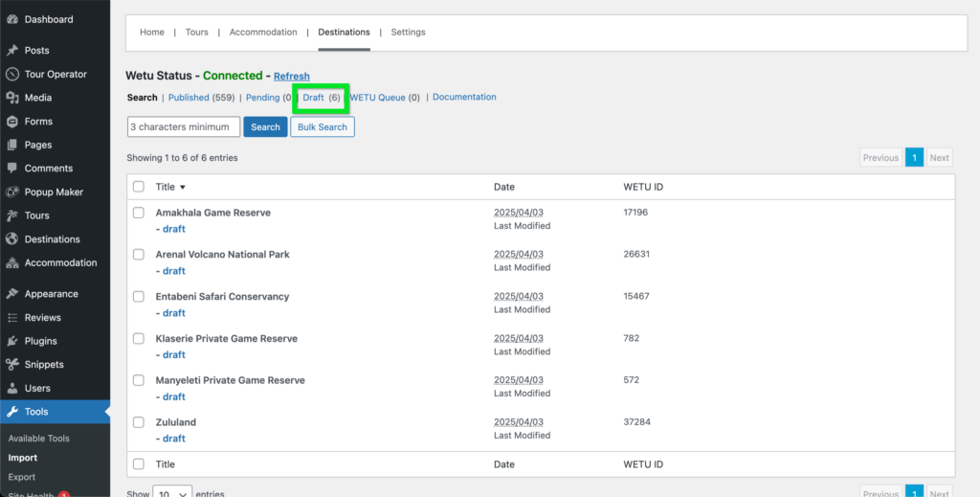This screenshot has height=497, width=980.
Task: Click the Refresh link next to Connected
Action: [x=292, y=77]
